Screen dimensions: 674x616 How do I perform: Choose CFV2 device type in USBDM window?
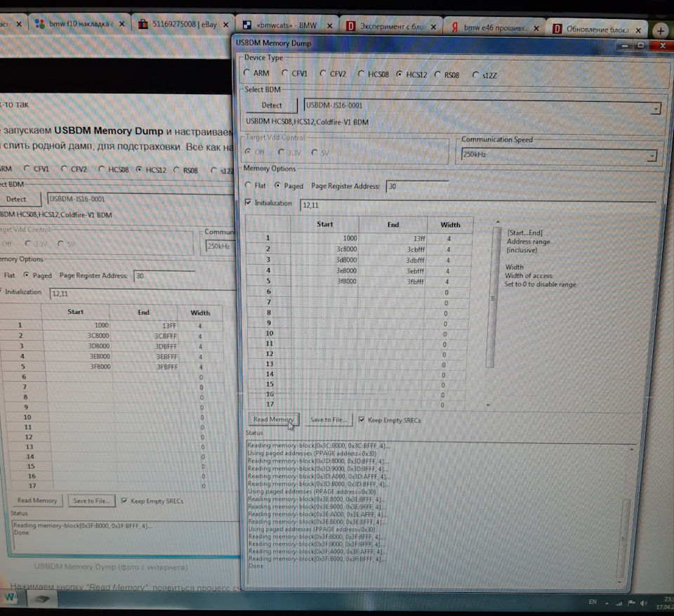(x=323, y=74)
